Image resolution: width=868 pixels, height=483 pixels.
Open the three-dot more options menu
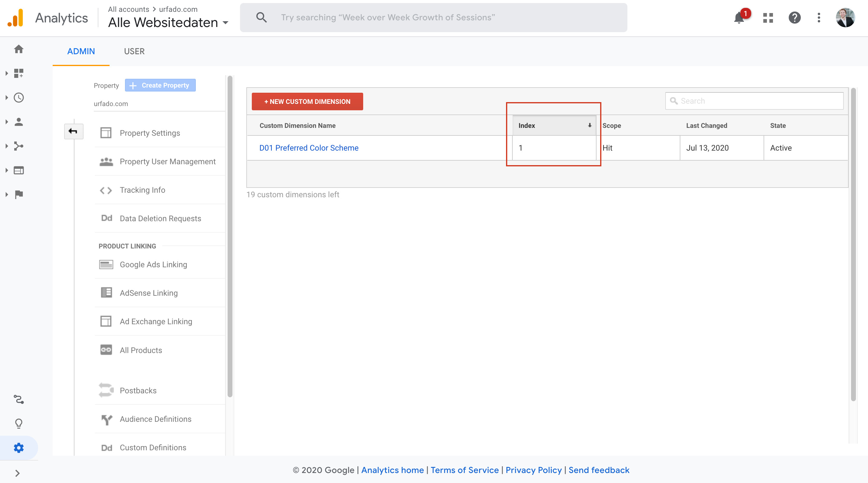(819, 18)
